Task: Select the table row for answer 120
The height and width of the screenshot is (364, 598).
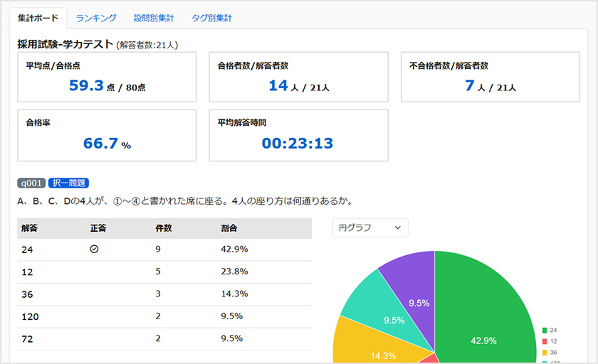Action: point(164,316)
